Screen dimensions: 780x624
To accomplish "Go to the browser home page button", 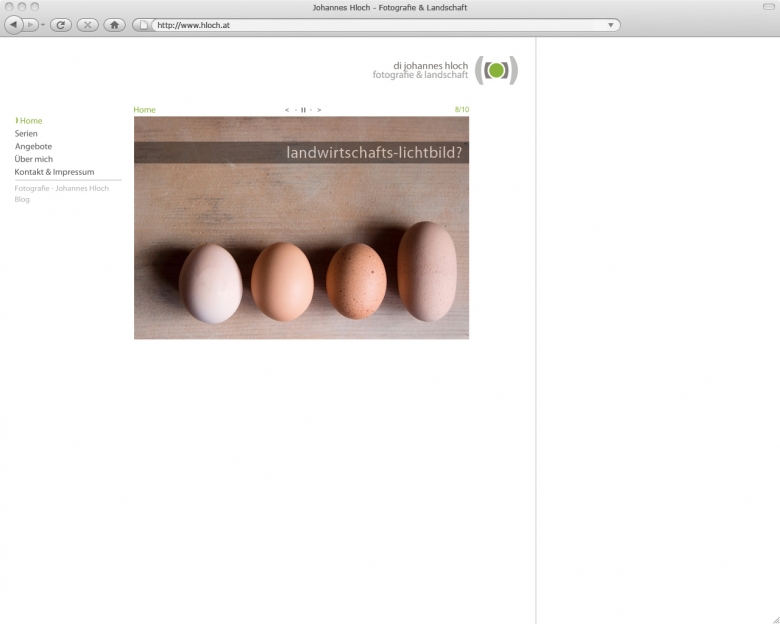I will coord(115,25).
